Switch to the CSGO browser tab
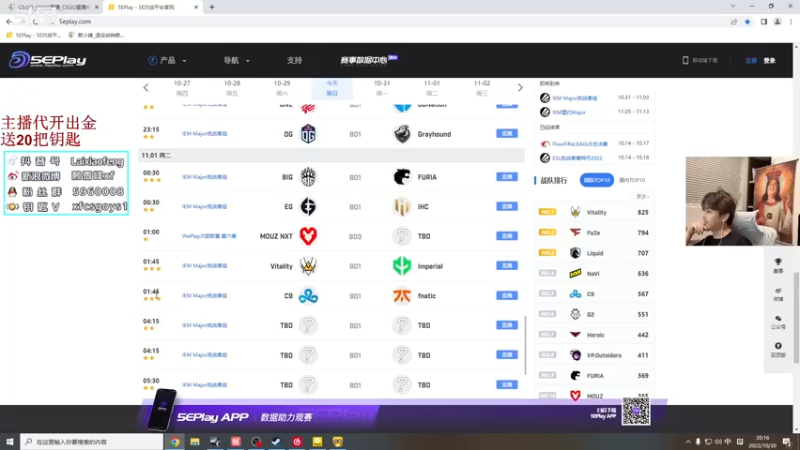This screenshot has width=800, height=450. [x=53, y=7]
